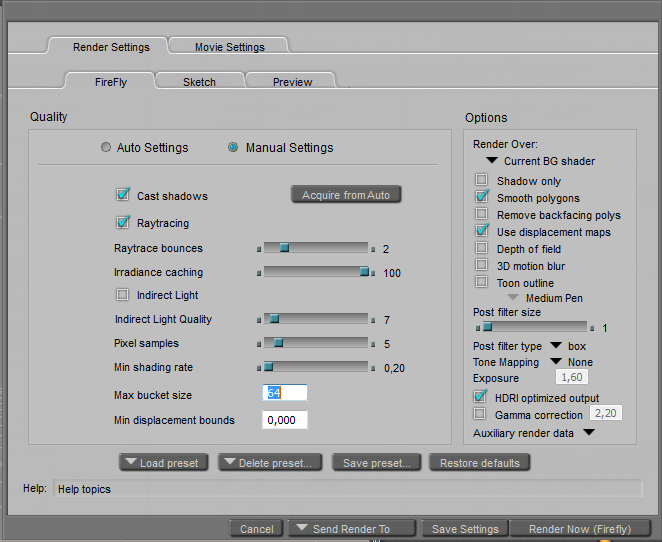Uncheck Smooth polygons
Viewport: 662px width, 542px height.
click(482, 196)
